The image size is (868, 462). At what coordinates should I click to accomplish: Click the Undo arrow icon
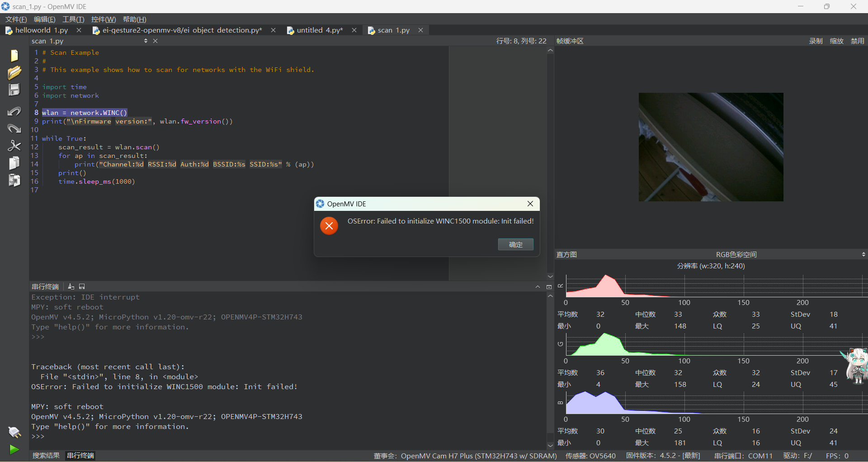[14, 111]
